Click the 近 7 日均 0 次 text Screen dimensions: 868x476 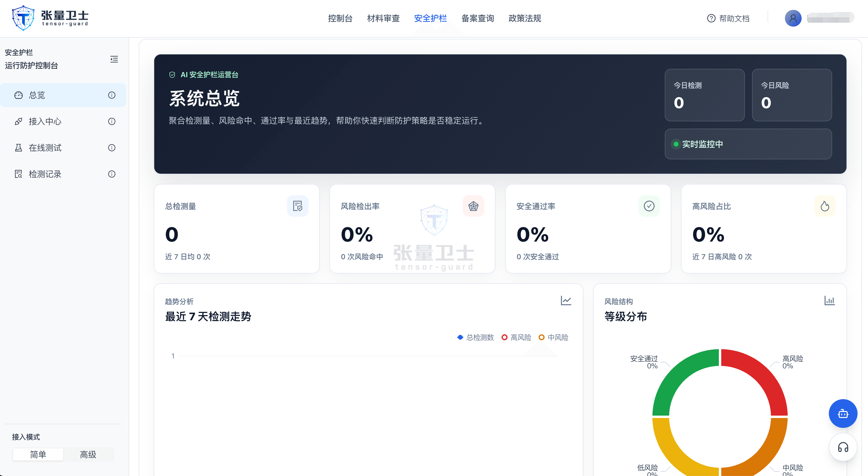[x=188, y=257]
